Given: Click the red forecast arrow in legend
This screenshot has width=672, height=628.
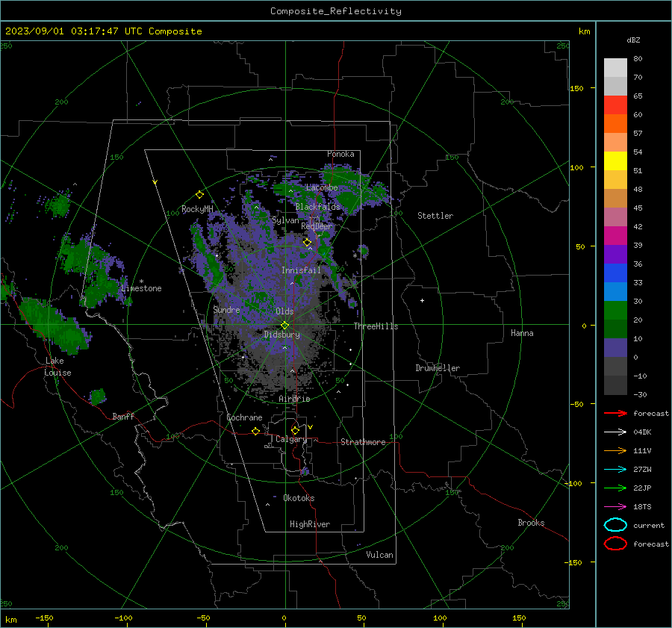Looking at the screenshot, I should pyautogui.click(x=615, y=413).
